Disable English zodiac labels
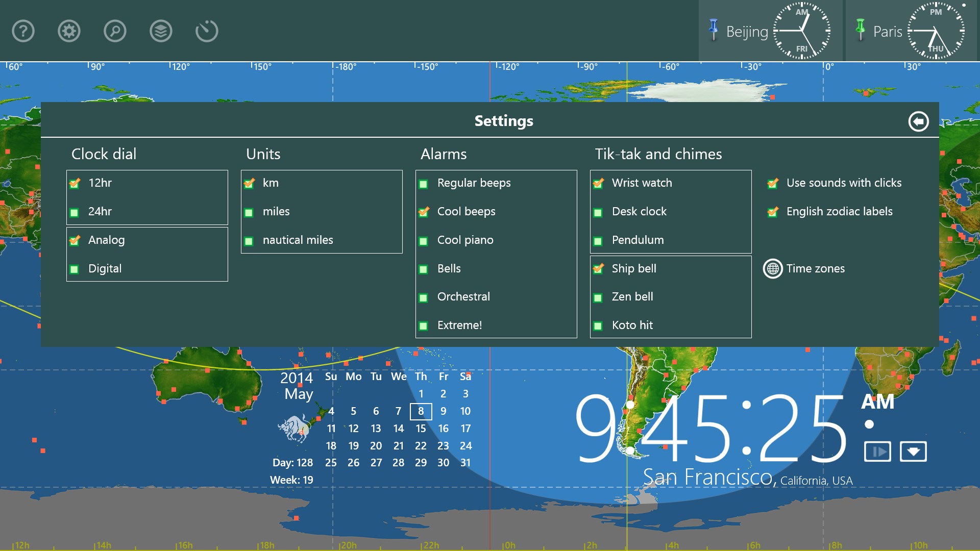 click(772, 211)
